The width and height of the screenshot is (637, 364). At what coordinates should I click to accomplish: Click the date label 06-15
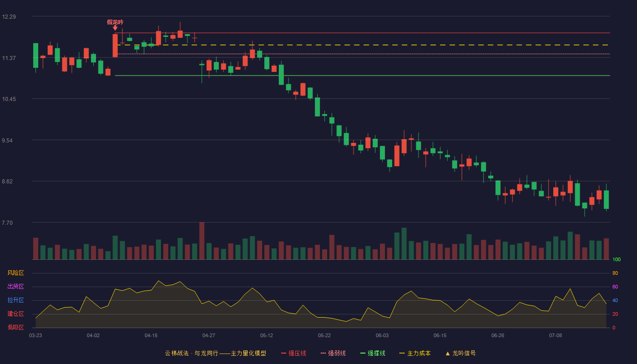pos(440,335)
